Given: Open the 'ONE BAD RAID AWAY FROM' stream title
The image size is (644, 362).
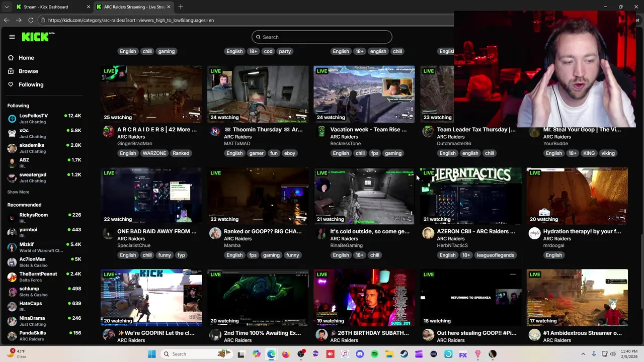Looking at the screenshot, I should point(157,231).
